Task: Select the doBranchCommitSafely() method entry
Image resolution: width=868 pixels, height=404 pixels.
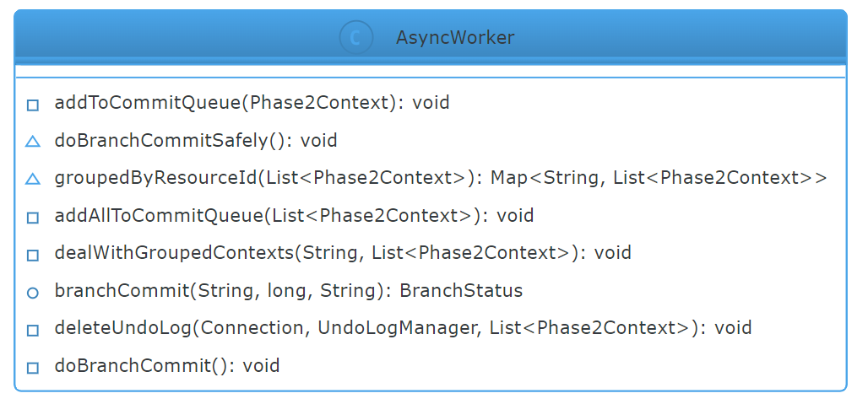Action: 195,140
